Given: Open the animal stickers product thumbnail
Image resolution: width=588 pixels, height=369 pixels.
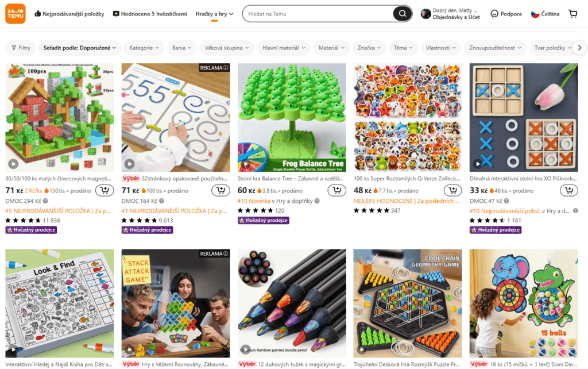Looking at the screenshot, I should coord(408,117).
